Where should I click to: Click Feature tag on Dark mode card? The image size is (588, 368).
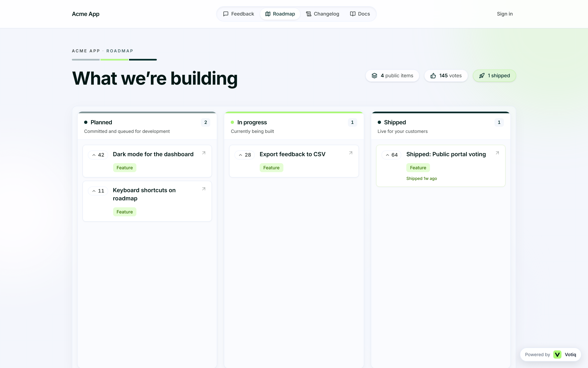(125, 168)
